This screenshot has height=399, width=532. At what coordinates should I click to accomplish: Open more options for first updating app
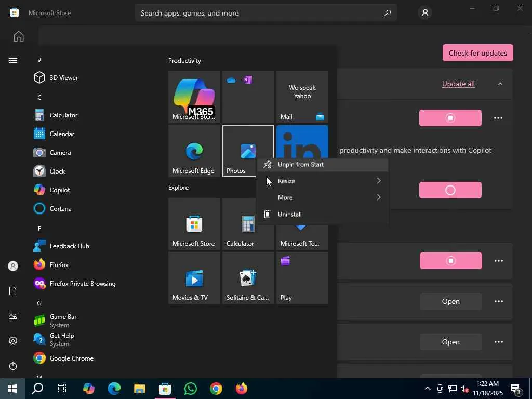[498, 118]
